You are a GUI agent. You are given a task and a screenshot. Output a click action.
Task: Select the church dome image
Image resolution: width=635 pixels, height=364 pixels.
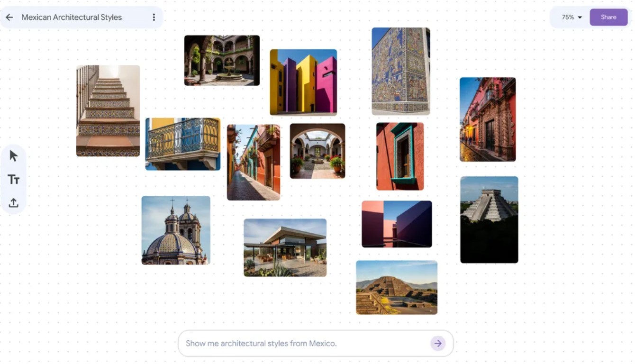click(176, 230)
